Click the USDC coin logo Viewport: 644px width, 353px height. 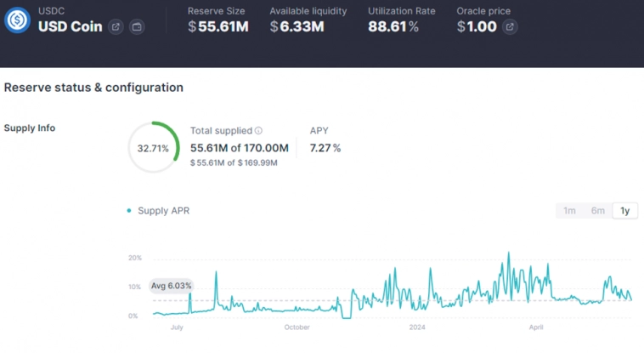tap(17, 20)
